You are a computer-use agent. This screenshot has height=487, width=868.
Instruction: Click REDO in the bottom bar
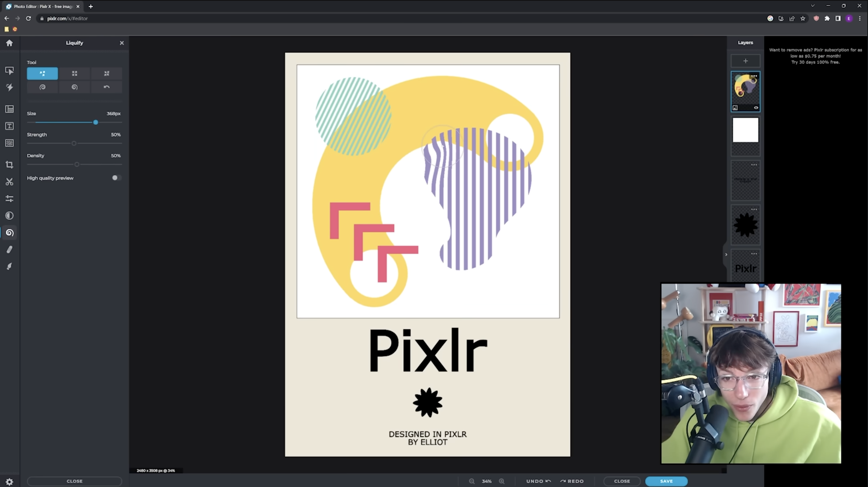click(x=572, y=481)
